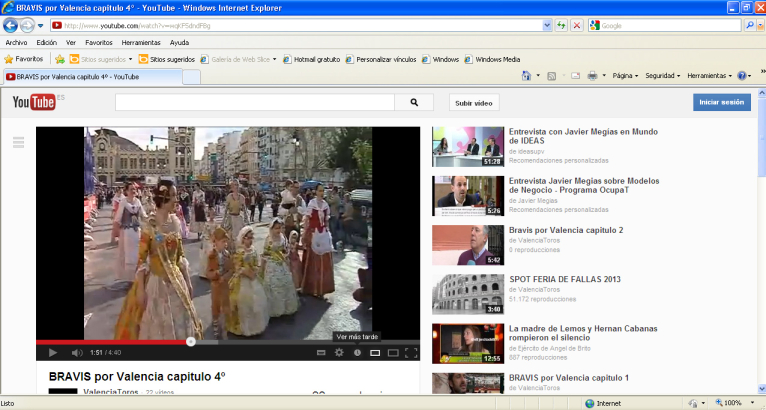Switch to large player size
Image resolution: width=766 pixels, height=410 pixels.
(x=393, y=352)
